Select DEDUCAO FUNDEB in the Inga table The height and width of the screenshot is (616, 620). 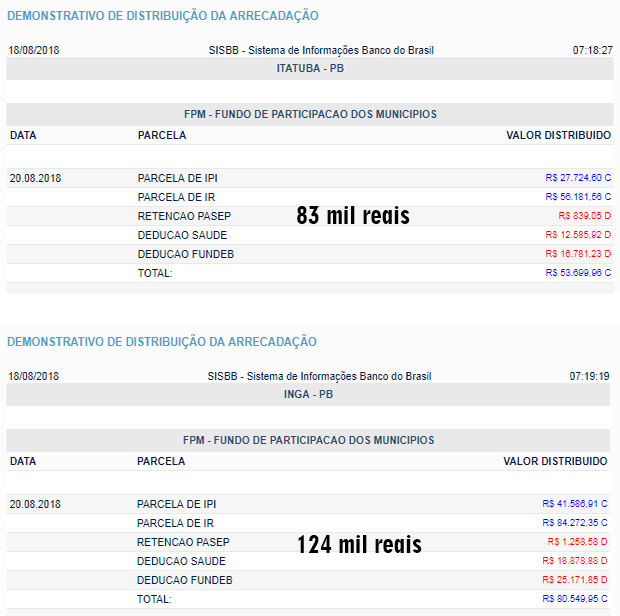185,580
